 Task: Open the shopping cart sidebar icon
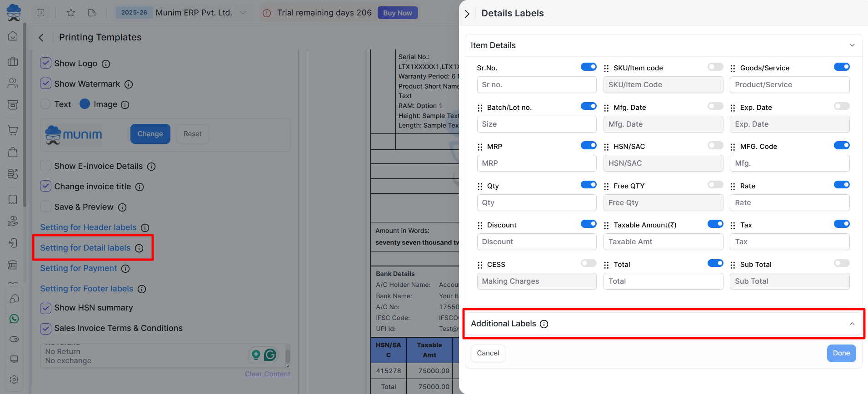coord(13,131)
